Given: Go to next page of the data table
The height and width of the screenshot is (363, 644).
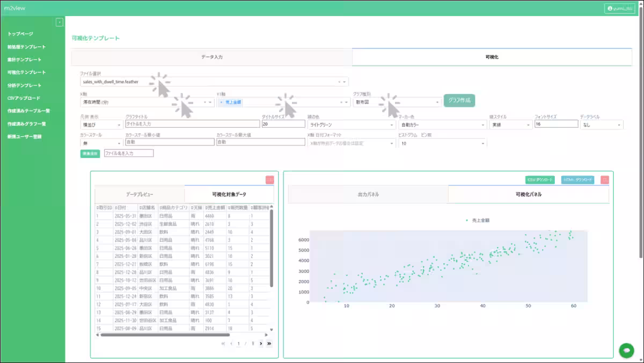Looking at the screenshot, I should (261, 343).
